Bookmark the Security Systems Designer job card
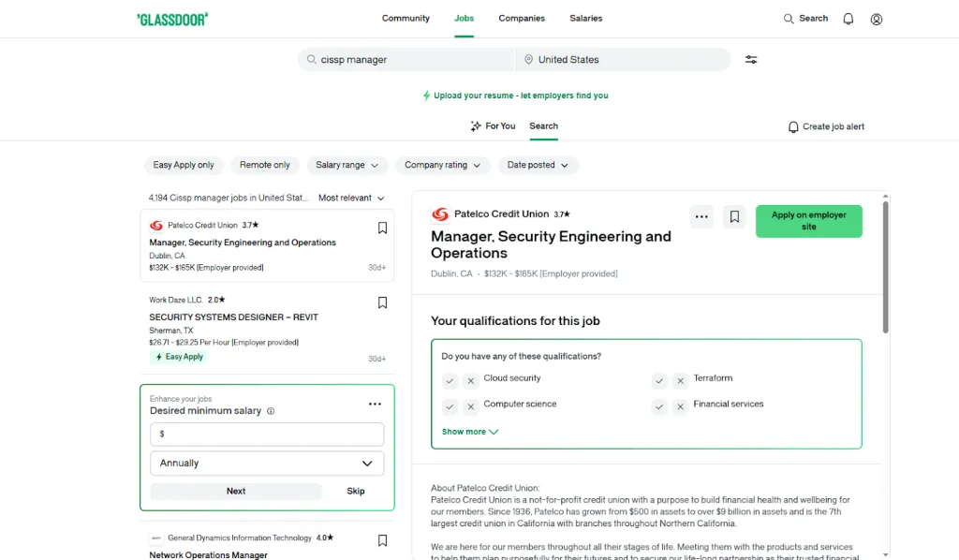This screenshot has width=959, height=560. coord(382,302)
